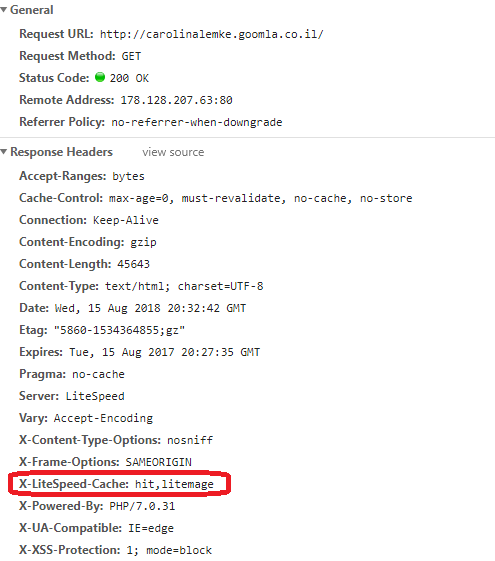The width and height of the screenshot is (495, 561).
Task: Select the Server LiteSpeed value
Action: 95,396
